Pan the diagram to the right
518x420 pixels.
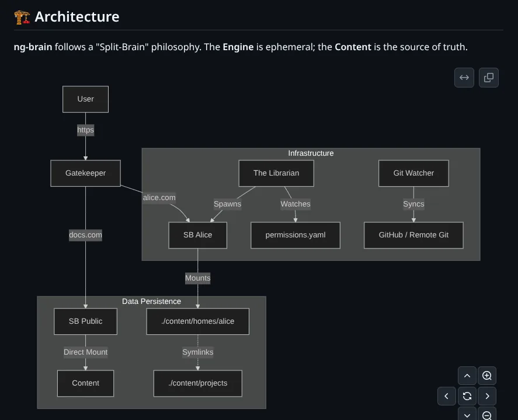[x=487, y=396]
